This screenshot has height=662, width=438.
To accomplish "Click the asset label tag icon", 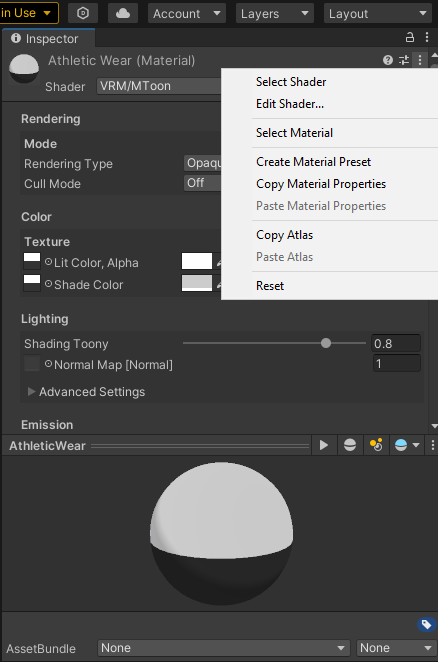I will coord(426,624).
